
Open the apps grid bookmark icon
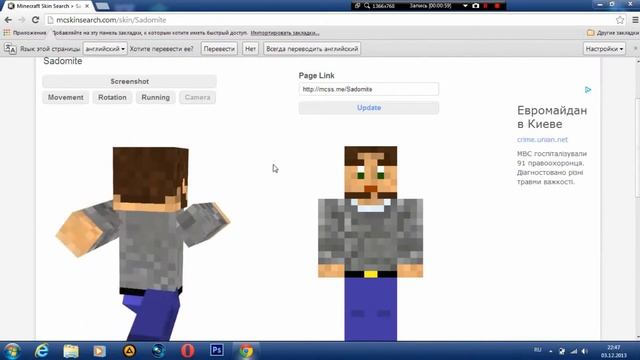pyautogui.click(x=7, y=33)
